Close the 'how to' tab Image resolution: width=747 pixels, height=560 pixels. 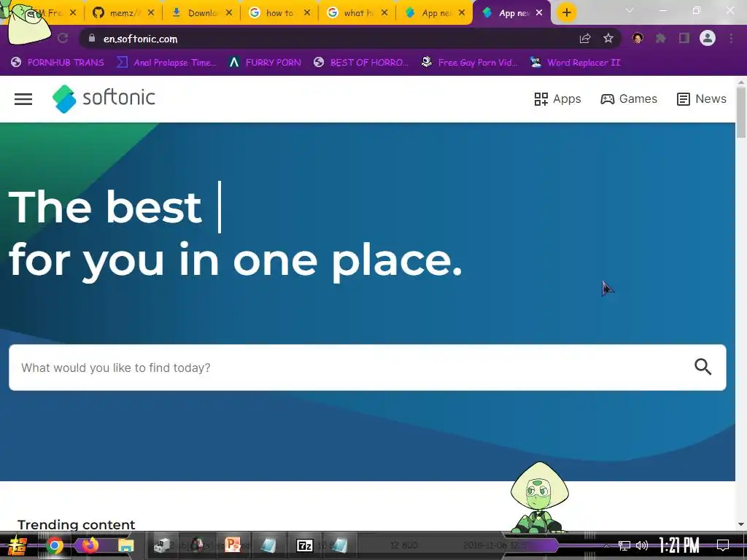coord(307,13)
